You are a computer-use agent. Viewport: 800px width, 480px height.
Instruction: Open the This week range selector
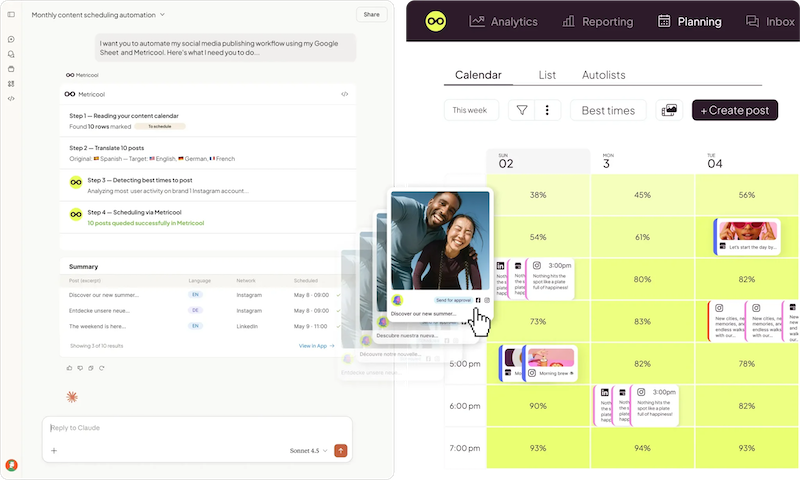click(471, 110)
